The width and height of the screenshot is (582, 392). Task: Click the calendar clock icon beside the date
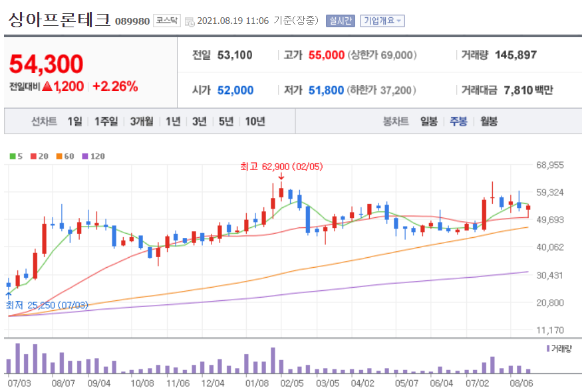point(190,21)
